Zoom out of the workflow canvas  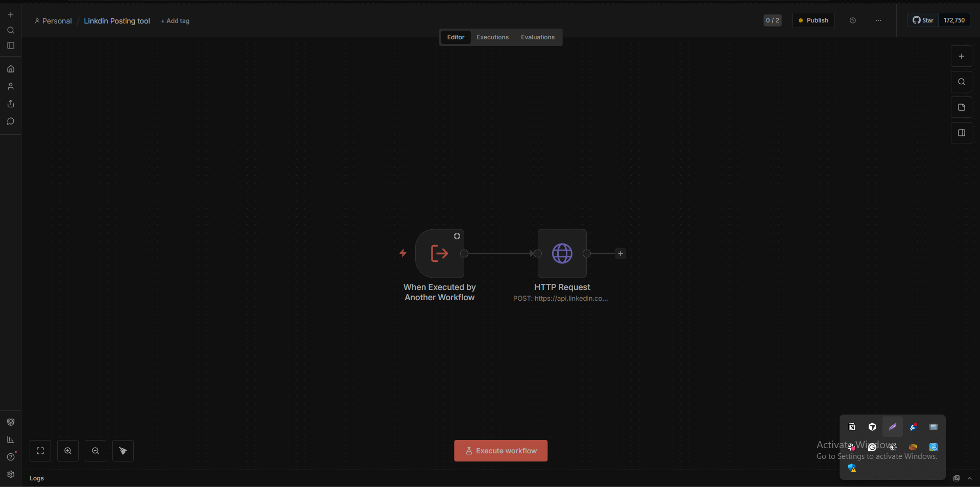[x=95, y=451]
